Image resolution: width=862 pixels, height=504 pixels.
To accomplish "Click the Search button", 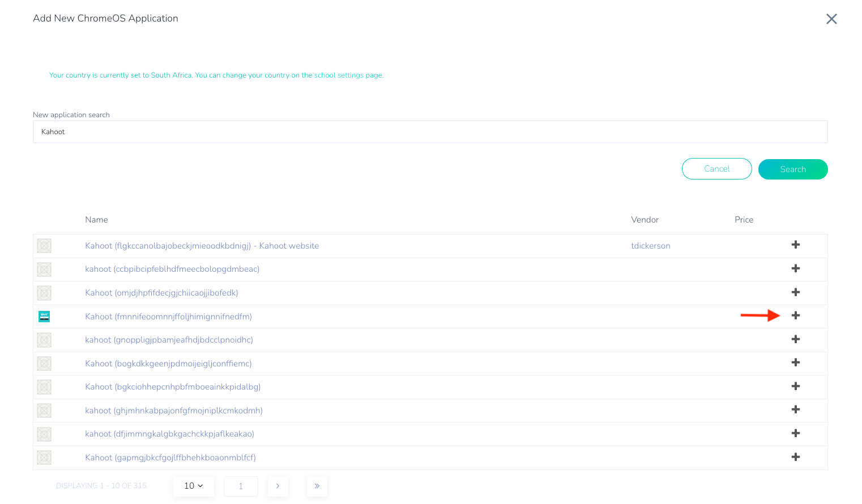I will click(792, 169).
